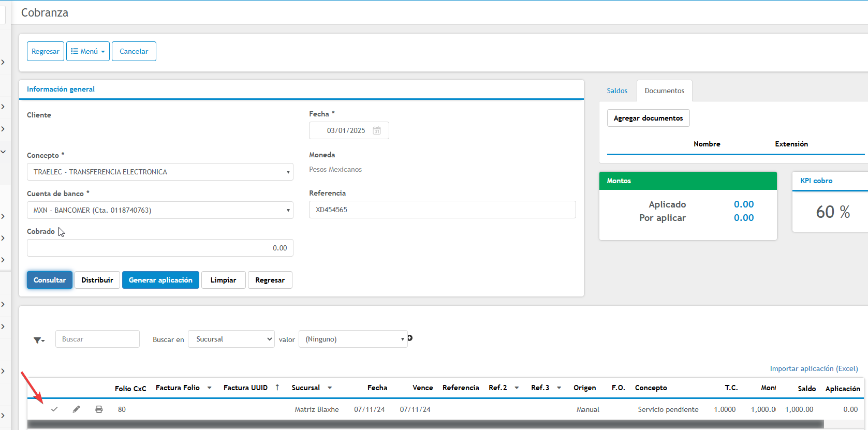Click the Información general header
The height and width of the screenshot is (430, 868).
click(61, 89)
